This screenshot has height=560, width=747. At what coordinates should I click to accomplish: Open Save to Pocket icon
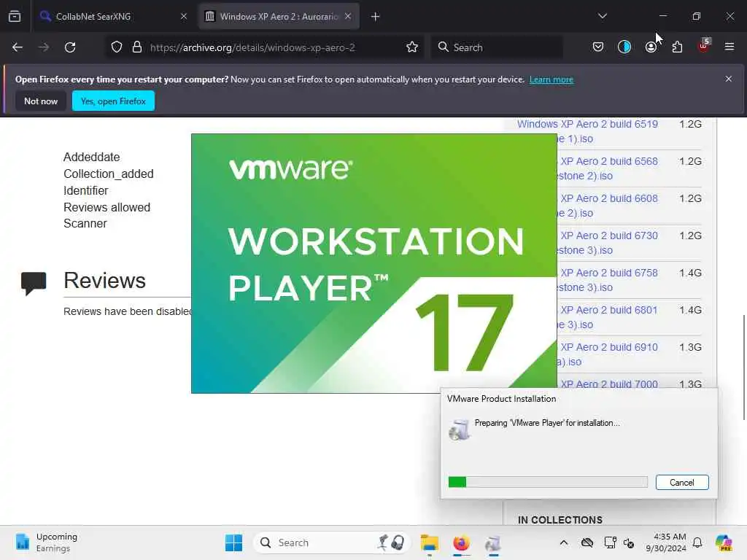[598, 47]
